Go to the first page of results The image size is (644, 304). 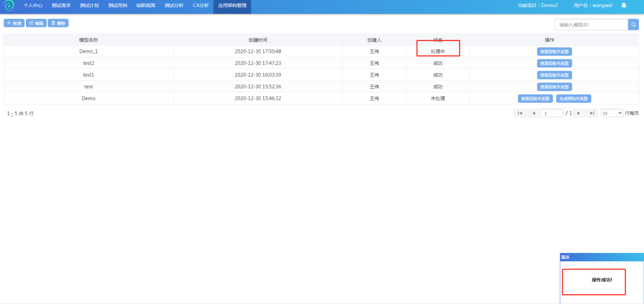[x=520, y=113]
